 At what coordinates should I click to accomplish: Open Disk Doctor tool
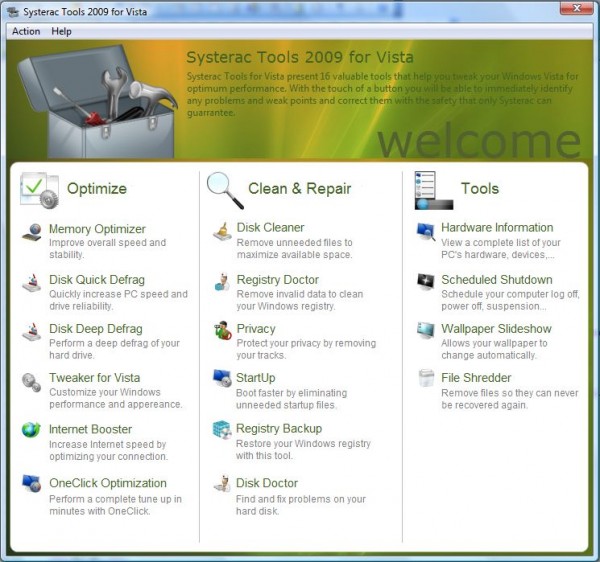(x=267, y=483)
